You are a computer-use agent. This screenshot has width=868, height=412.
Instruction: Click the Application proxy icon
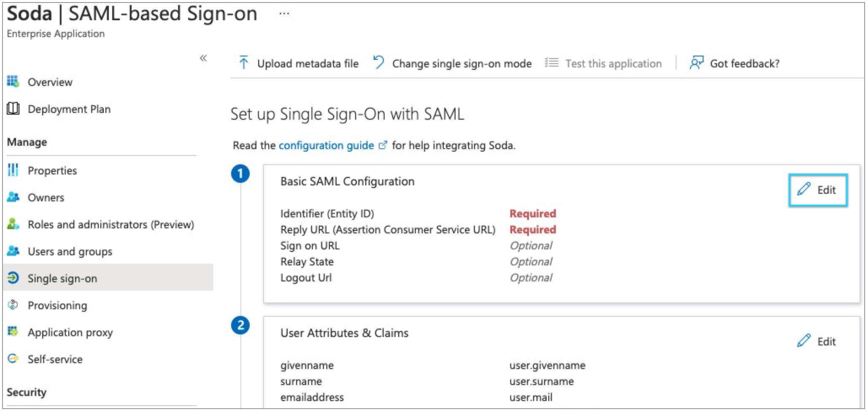pyautogui.click(x=13, y=332)
